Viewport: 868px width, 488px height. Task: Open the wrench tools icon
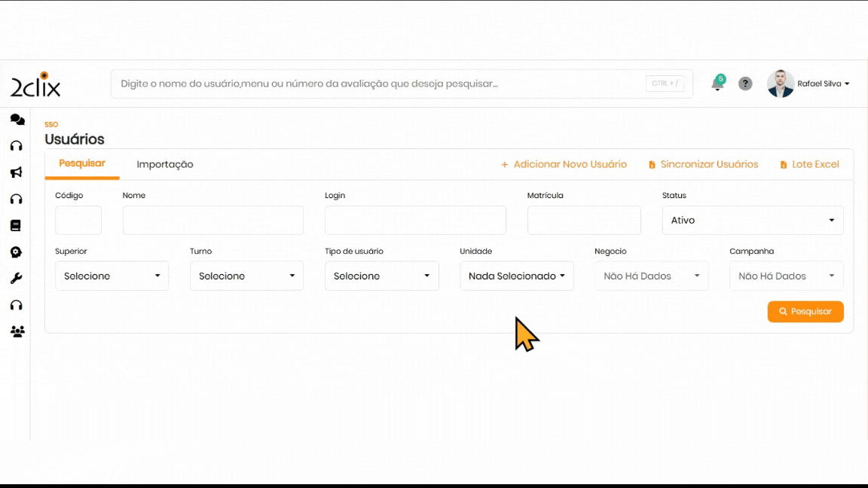coord(16,279)
